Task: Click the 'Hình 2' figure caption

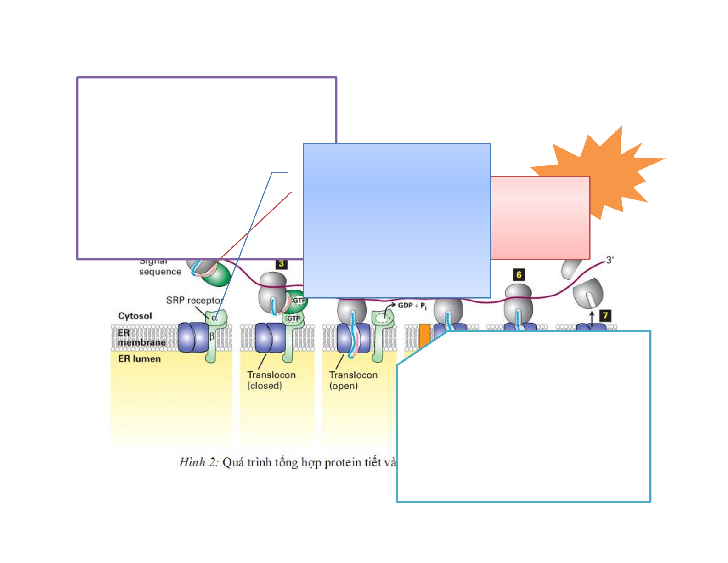Action: 288,462
